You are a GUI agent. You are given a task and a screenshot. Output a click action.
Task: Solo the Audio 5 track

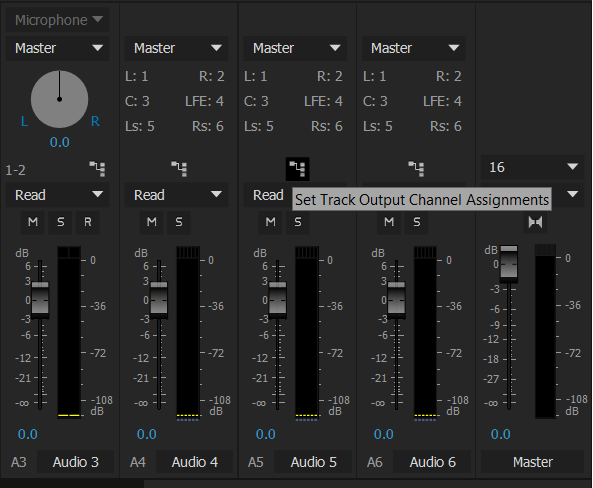[x=298, y=222]
